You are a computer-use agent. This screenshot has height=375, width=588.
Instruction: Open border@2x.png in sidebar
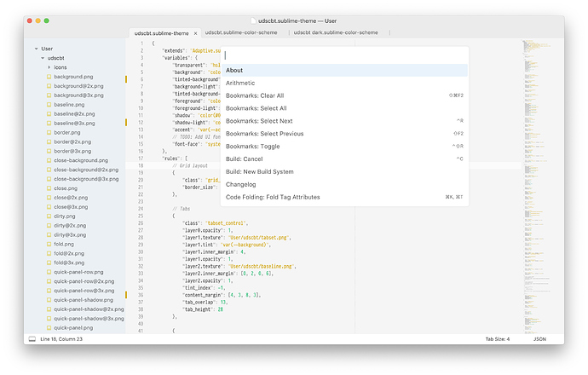click(72, 141)
